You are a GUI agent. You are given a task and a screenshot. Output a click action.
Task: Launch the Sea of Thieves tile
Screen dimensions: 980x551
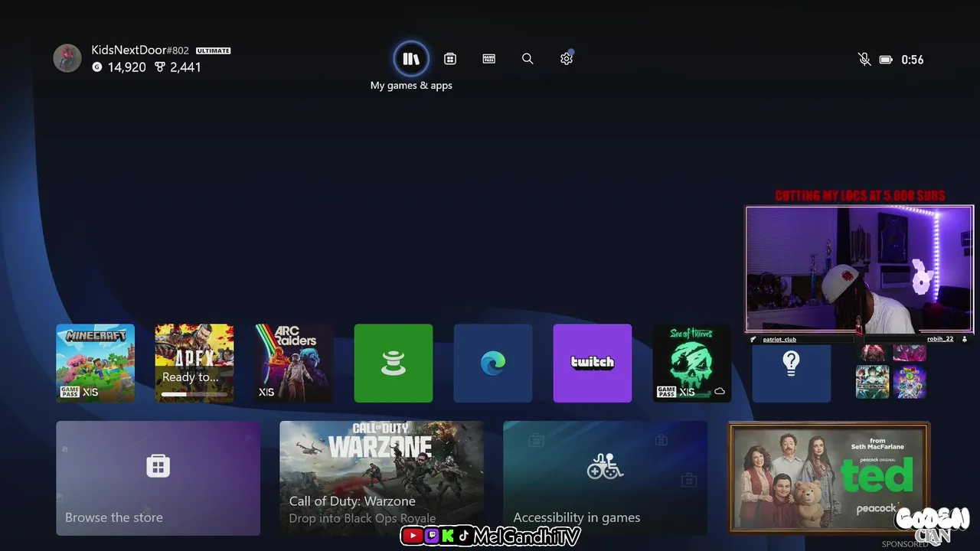pyautogui.click(x=692, y=363)
